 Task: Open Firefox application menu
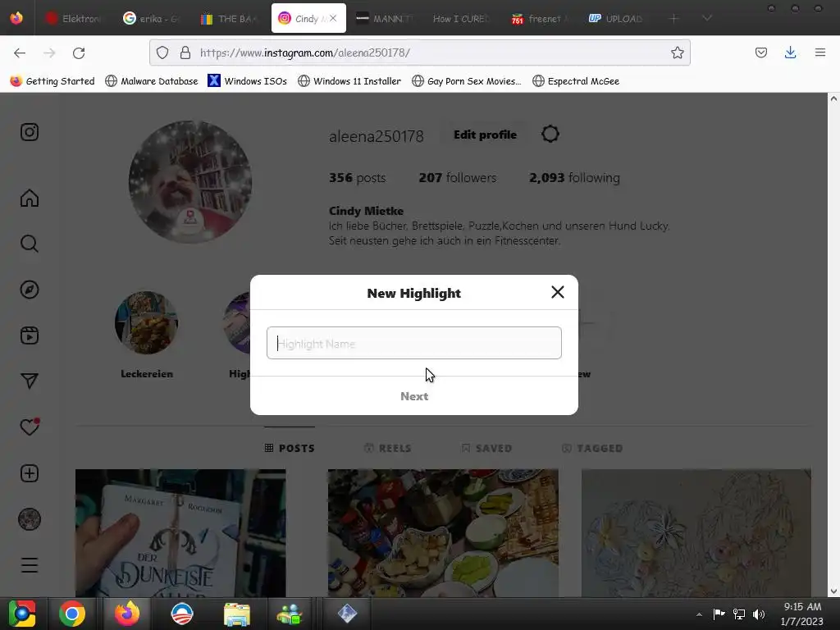tap(820, 52)
